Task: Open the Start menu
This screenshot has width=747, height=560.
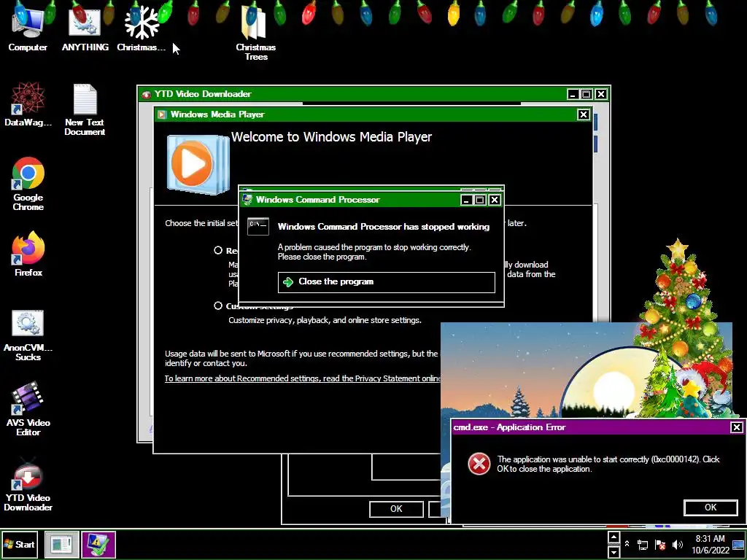Action: tap(20, 544)
